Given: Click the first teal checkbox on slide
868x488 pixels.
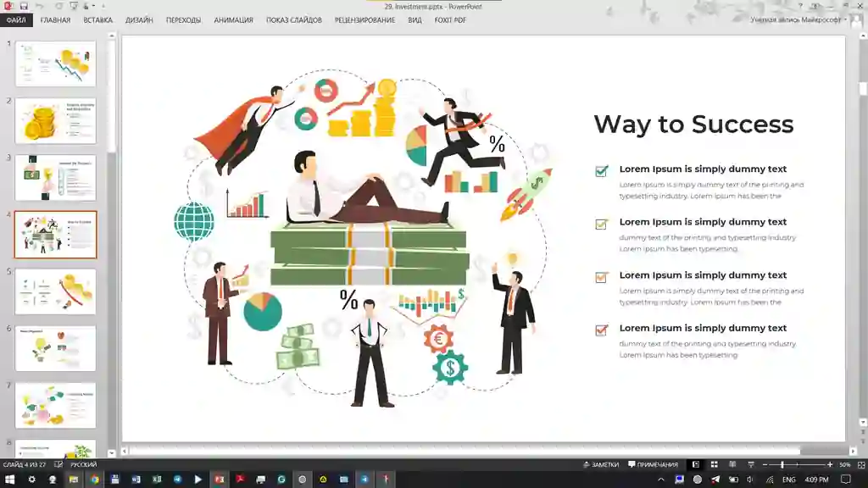Looking at the screenshot, I should click(x=602, y=171).
